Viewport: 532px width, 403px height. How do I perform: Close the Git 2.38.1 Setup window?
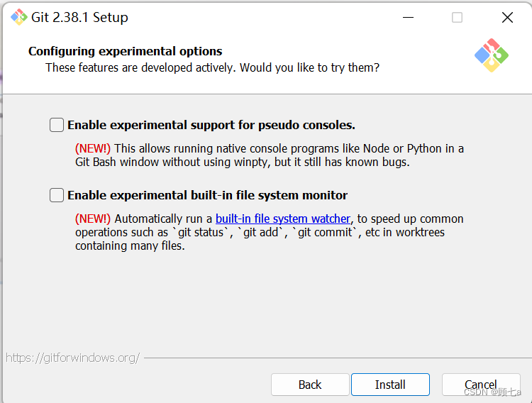coord(507,17)
